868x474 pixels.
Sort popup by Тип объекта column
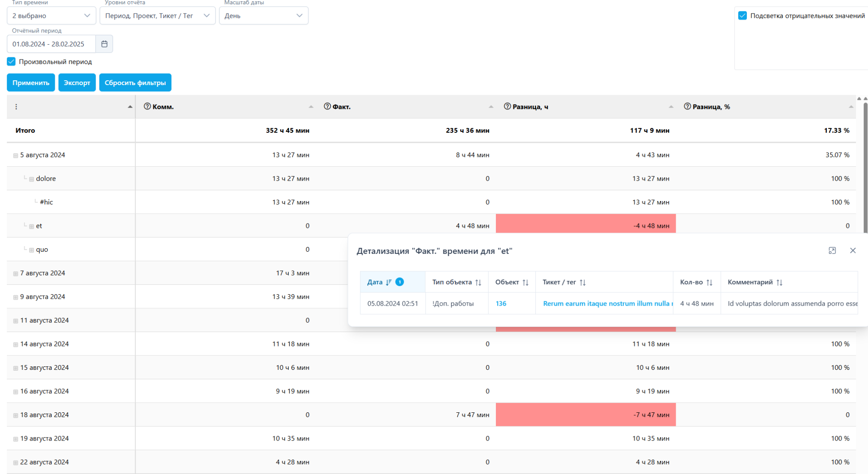coord(478,283)
